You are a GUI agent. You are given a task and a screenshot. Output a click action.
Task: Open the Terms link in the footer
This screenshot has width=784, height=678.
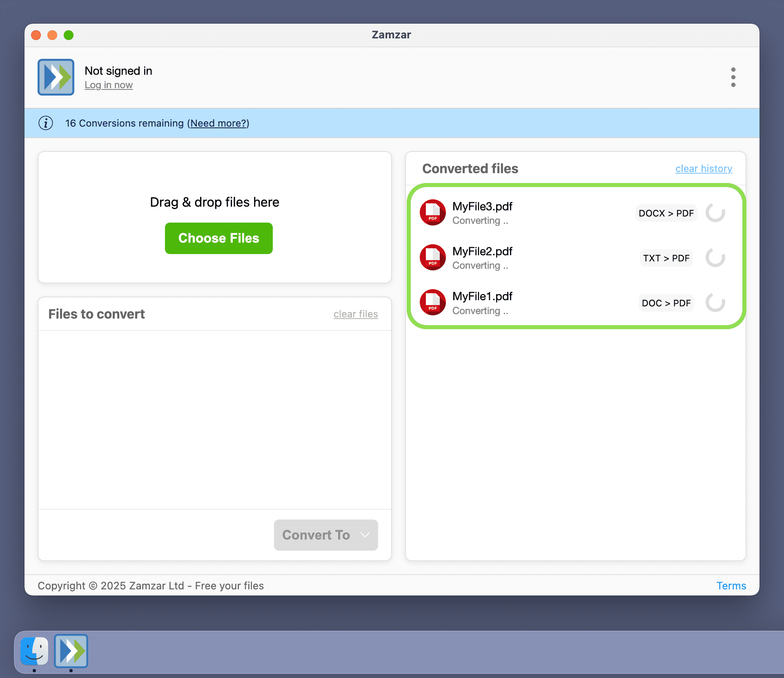click(731, 586)
